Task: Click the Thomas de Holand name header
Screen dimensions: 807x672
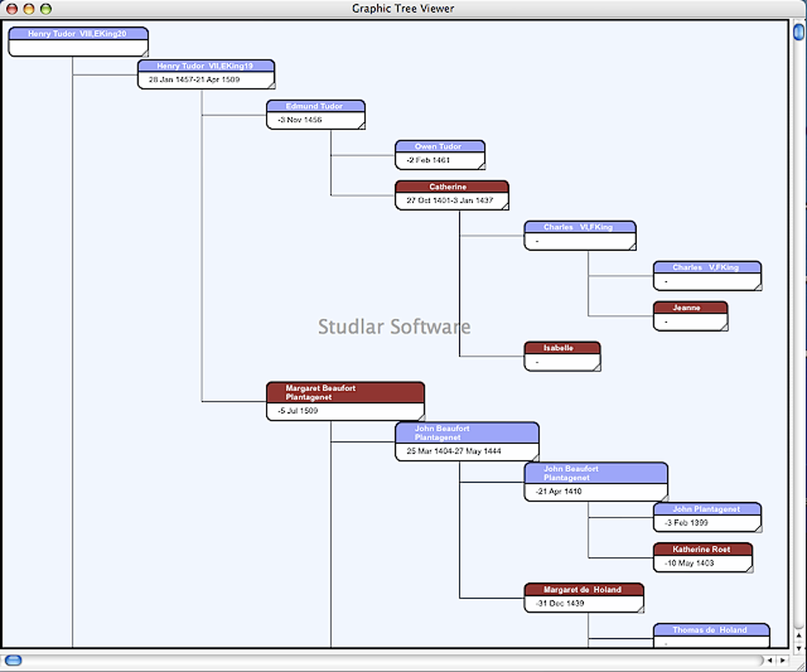Action: 711,630
